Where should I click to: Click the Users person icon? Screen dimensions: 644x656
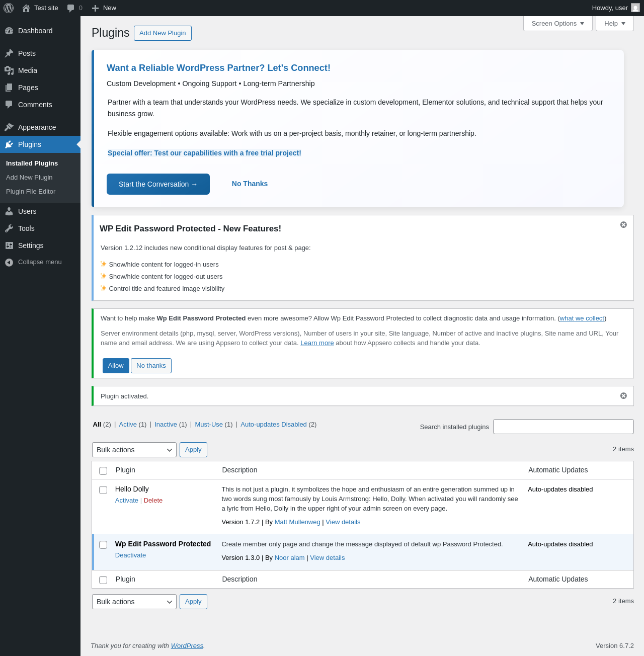pos(9,211)
